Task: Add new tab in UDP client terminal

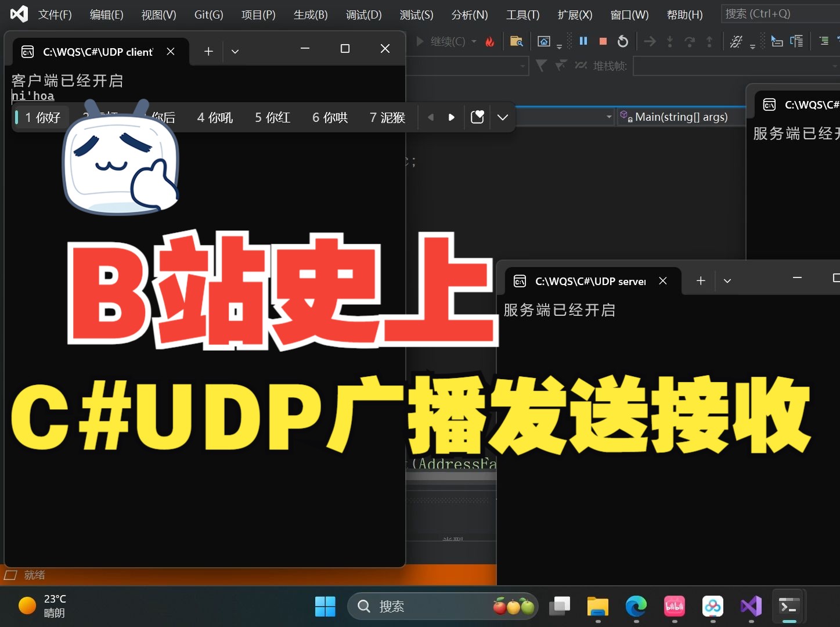Action: pyautogui.click(x=208, y=52)
